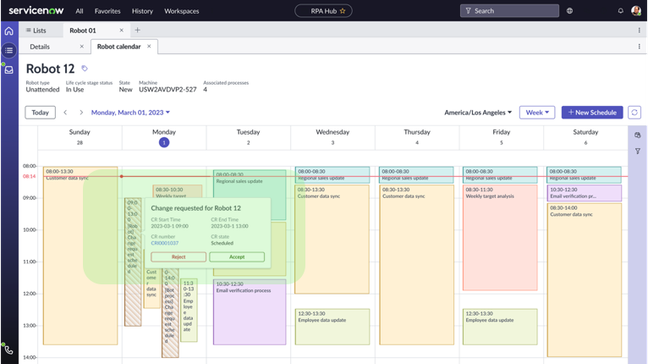648x364 pixels.
Task: Open the calendar filter funnel icon
Action: coord(638,151)
